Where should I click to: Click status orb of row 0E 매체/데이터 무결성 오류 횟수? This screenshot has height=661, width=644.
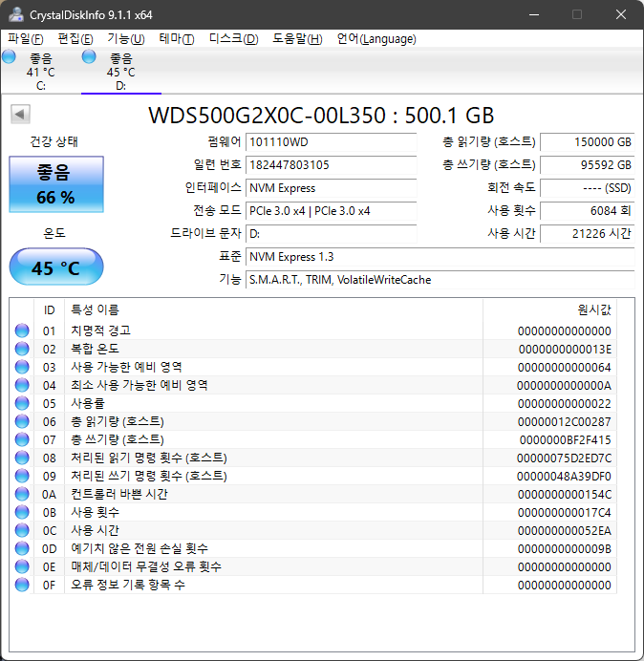[x=22, y=566]
